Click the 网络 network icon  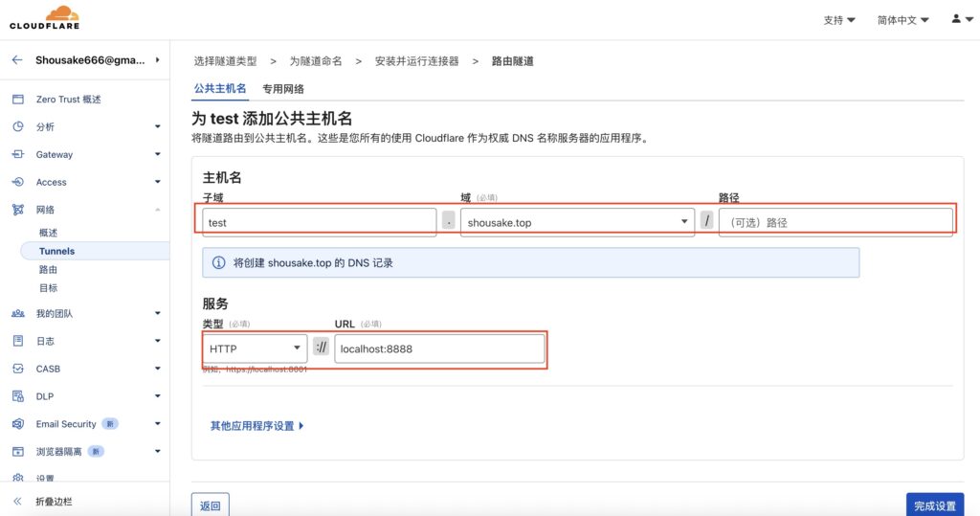click(x=18, y=210)
